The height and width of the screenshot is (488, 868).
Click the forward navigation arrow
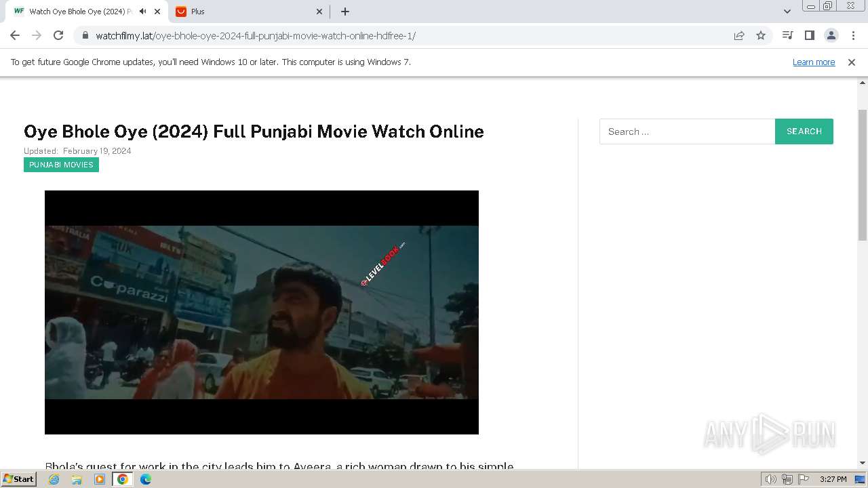(x=37, y=35)
